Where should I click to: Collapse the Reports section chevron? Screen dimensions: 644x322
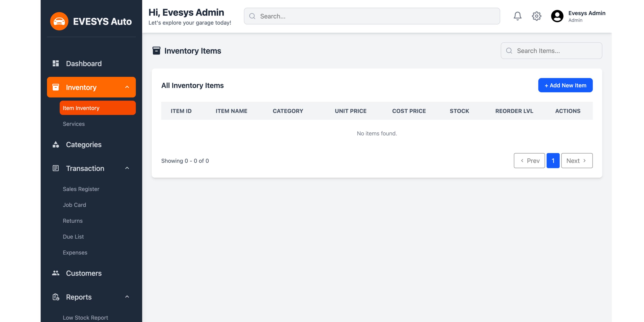click(127, 297)
